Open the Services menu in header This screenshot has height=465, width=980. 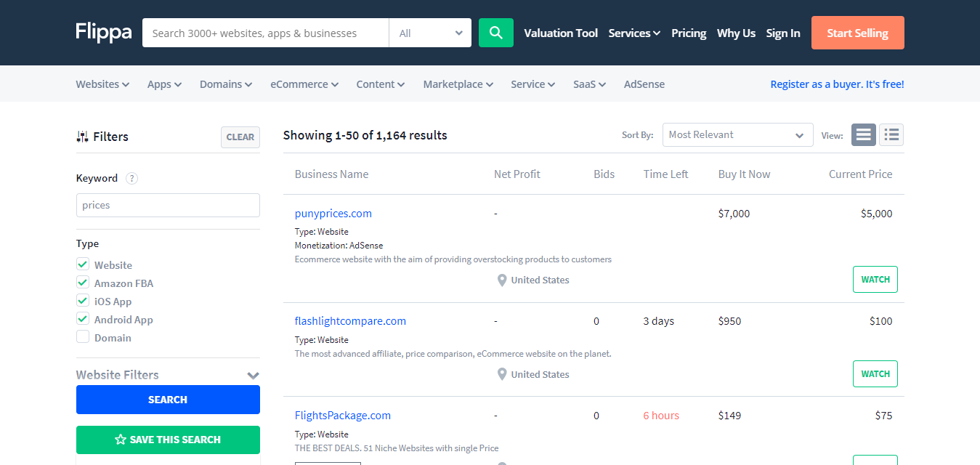point(633,33)
